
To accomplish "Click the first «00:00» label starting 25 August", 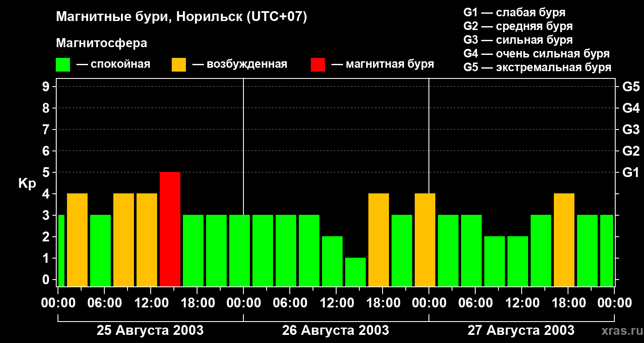I will pos(58,303).
